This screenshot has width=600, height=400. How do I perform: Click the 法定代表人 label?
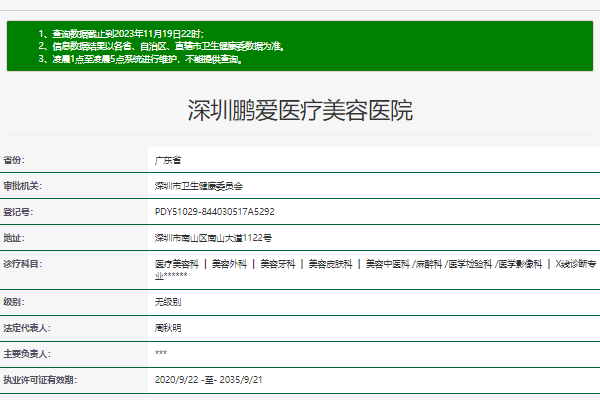click(x=27, y=328)
